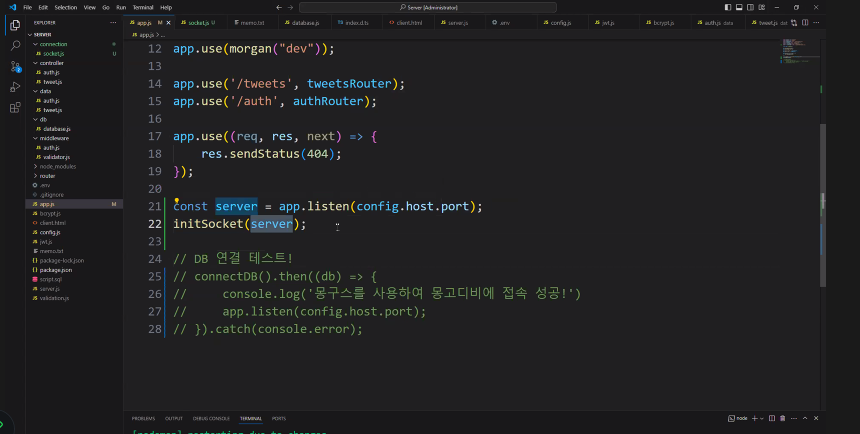Image resolution: width=860 pixels, height=434 pixels.
Task: Show the DEBUG CONSOLE panel tab
Action: pyautogui.click(x=211, y=418)
